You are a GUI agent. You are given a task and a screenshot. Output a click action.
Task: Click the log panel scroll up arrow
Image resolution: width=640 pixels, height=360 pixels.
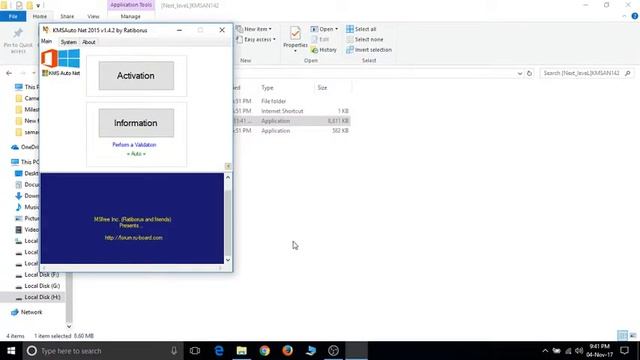pos(228,178)
